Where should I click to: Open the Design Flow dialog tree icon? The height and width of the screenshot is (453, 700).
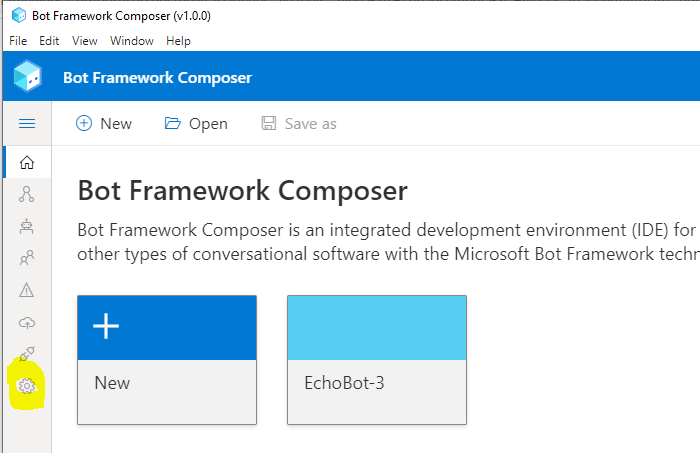click(27, 195)
